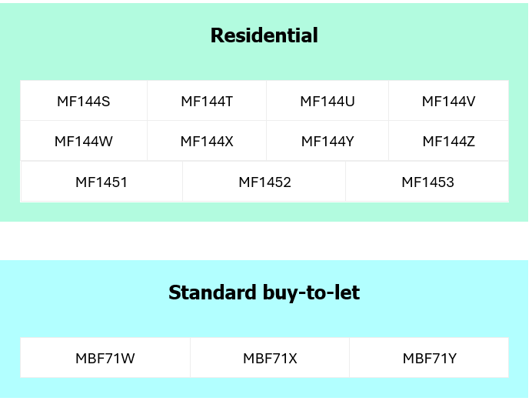Choose the MBF71Y product code
This screenshot has height=401, width=532.
[x=430, y=358]
